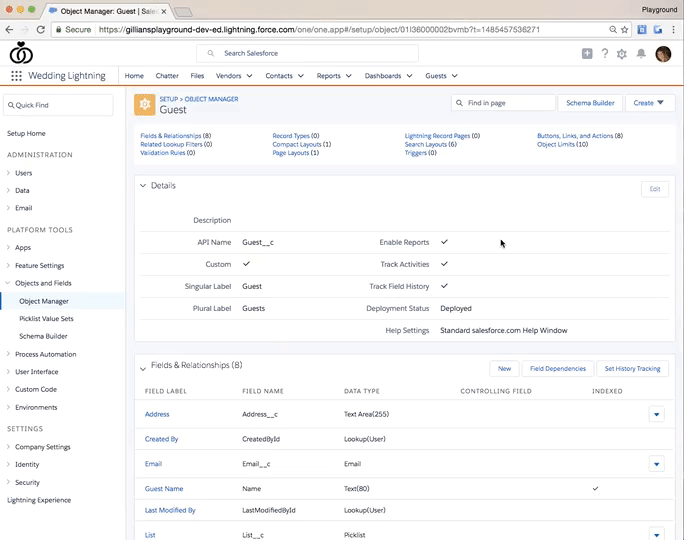This screenshot has width=684, height=540.
Task: Open the notifications bell icon
Action: (641, 54)
